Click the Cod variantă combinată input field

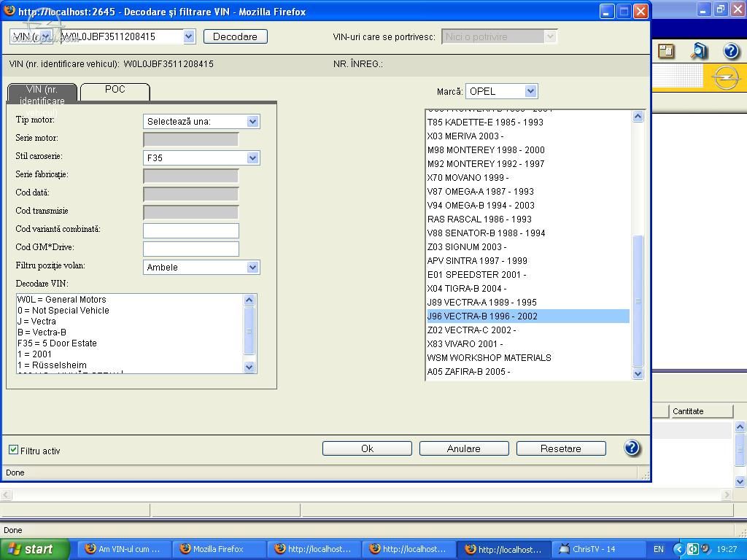coord(191,230)
